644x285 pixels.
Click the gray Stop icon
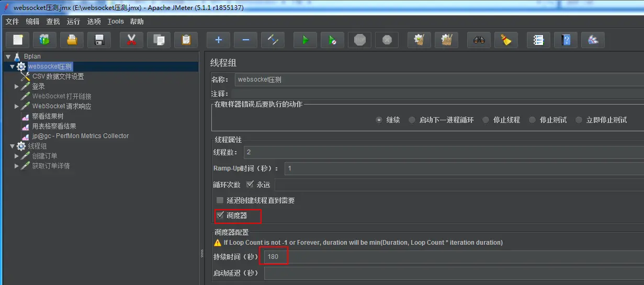click(x=359, y=40)
